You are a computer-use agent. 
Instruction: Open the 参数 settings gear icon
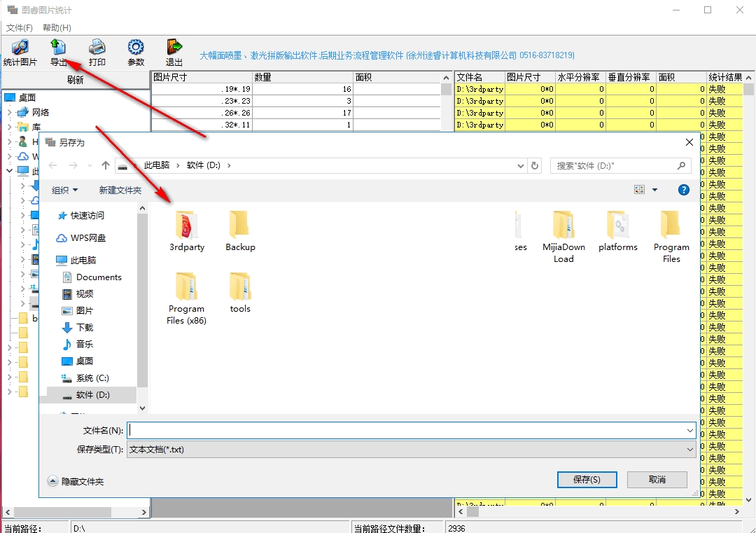pyautogui.click(x=136, y=52)
